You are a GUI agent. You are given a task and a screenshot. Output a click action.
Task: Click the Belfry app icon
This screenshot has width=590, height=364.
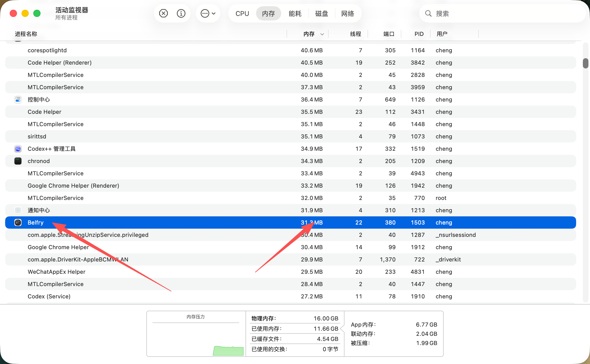click(18, 223)
